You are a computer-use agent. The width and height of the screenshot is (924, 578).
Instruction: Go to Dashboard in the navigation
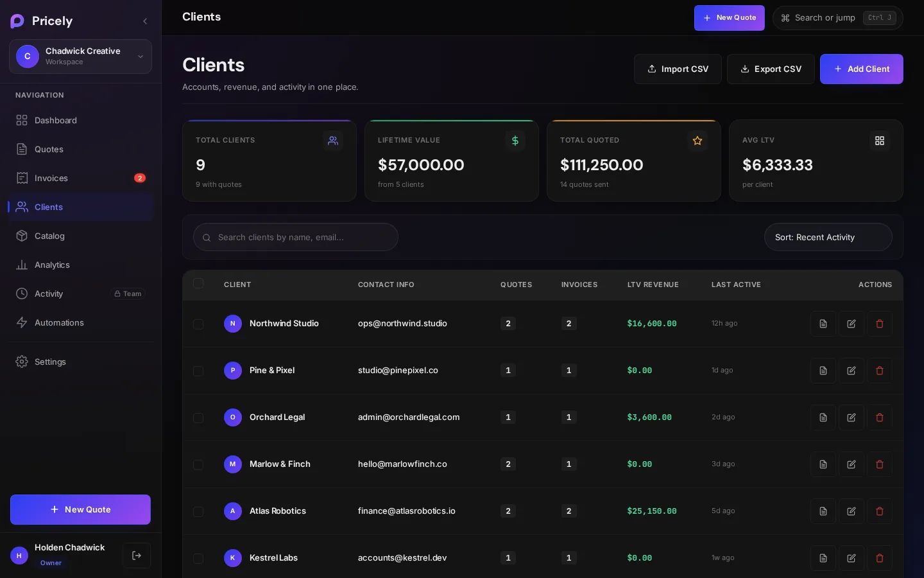click(x=80, y=120)
